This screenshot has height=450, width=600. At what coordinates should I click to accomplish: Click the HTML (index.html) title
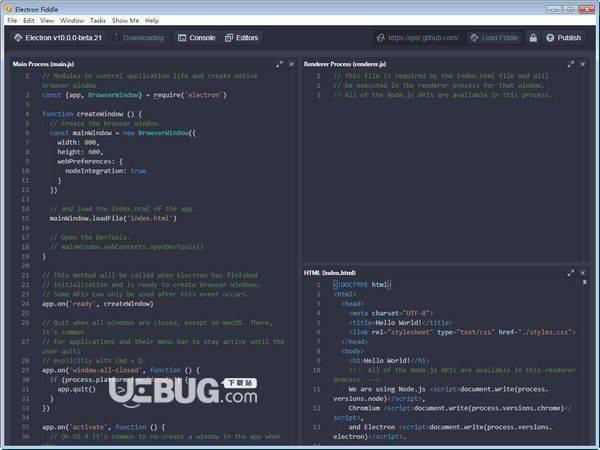(329, 273)
